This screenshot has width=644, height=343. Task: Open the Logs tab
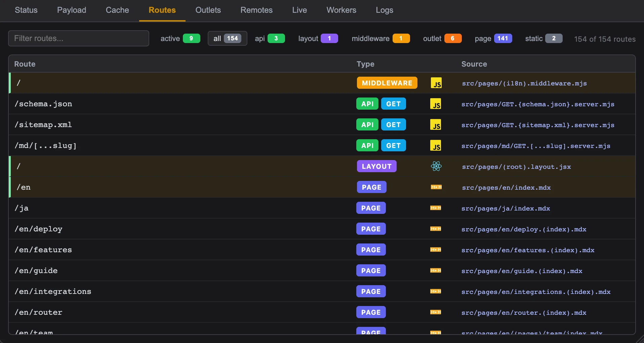[x=384, y=10]
